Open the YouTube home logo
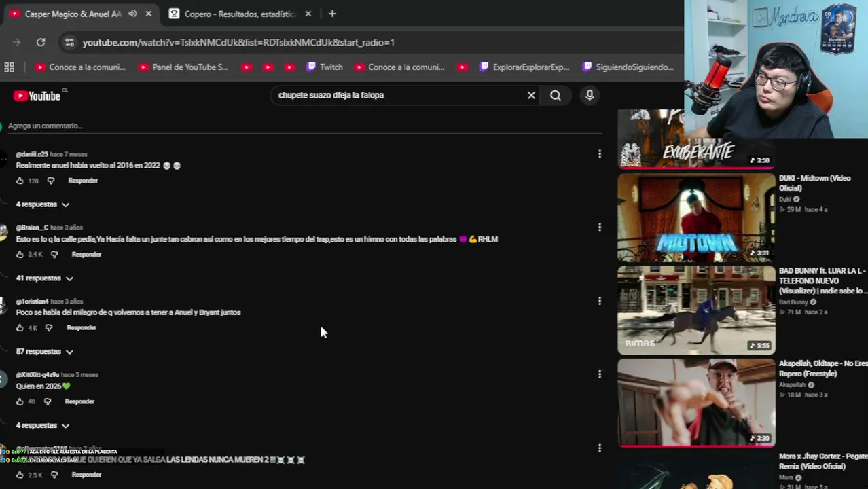This screenshot has width=868, height=489. point(37,96)
